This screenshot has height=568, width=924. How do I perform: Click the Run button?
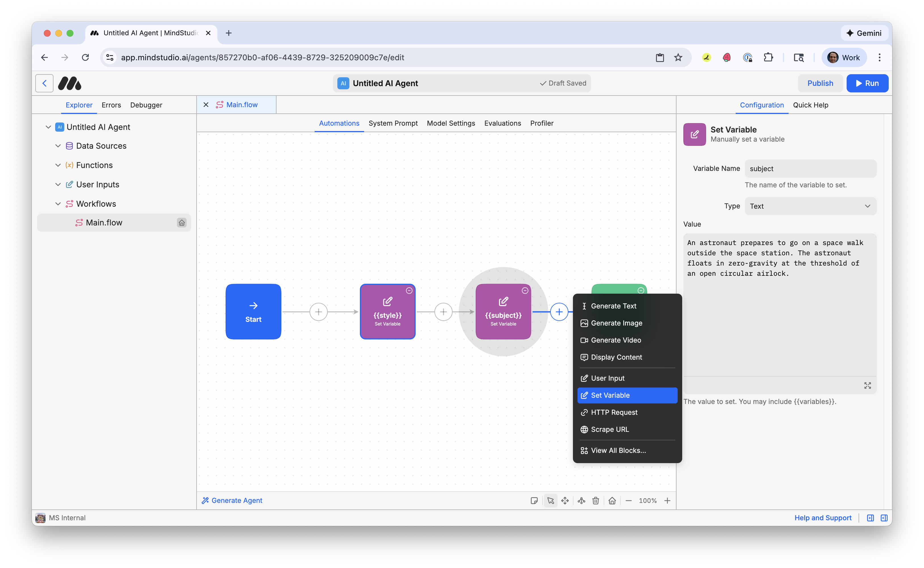click(x=867, y=83)
